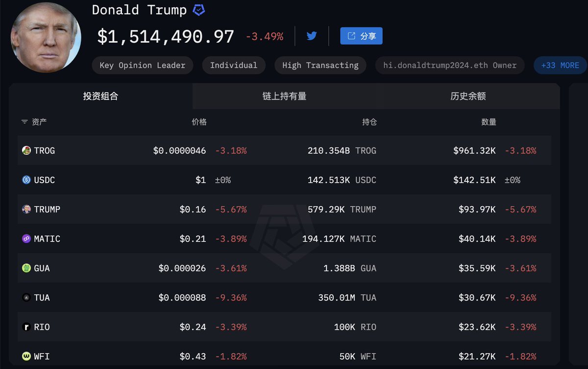
Task: Click the 100K RIO holdings cell
Action: pyautogui.click(x=355, y=327)
